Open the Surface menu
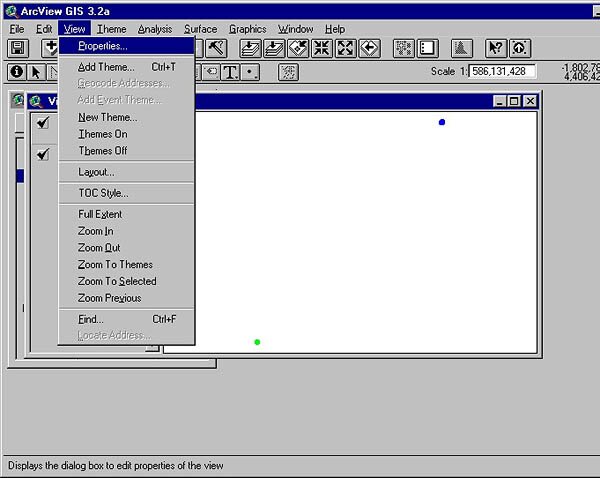 (201, 29)
